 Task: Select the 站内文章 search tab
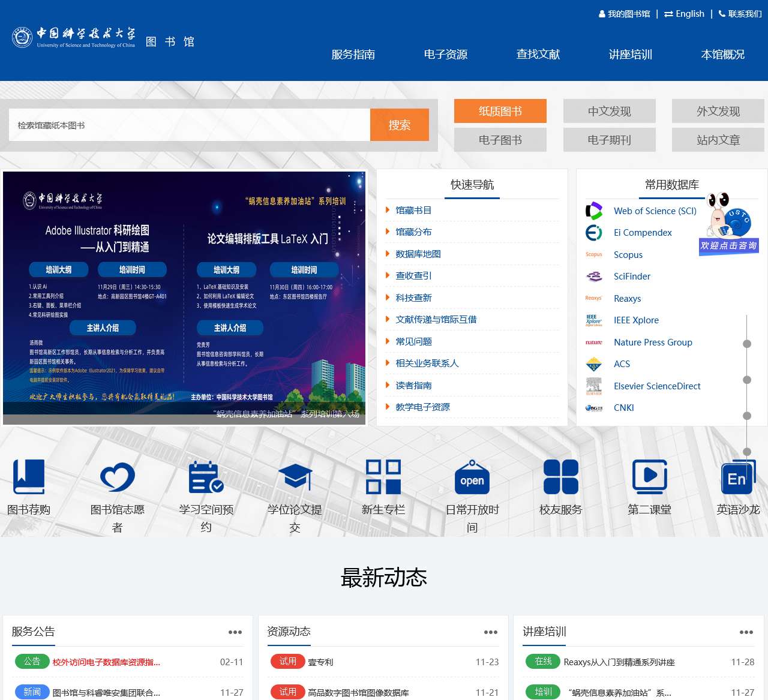pyautogui.click(x=718, y=140)
